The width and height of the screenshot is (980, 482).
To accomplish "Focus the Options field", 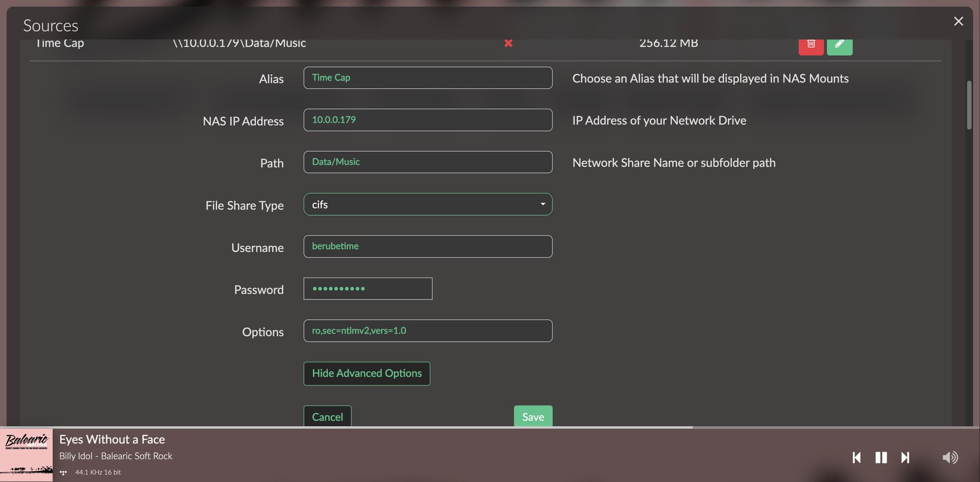I will point(428,331).
